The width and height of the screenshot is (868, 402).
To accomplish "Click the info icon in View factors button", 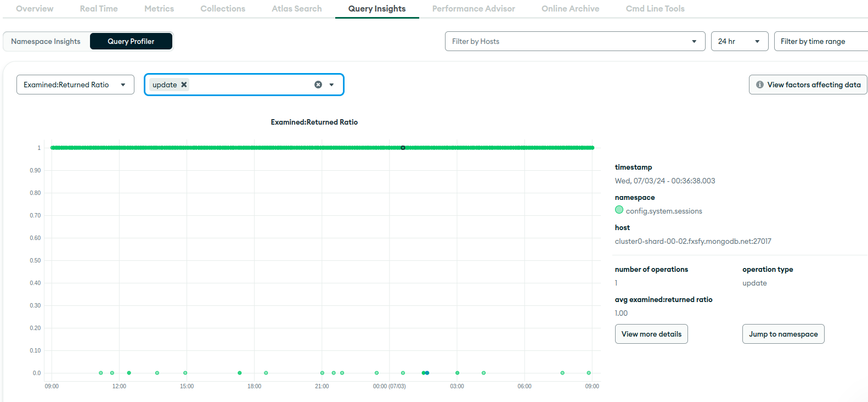I will tap(760, 85).
